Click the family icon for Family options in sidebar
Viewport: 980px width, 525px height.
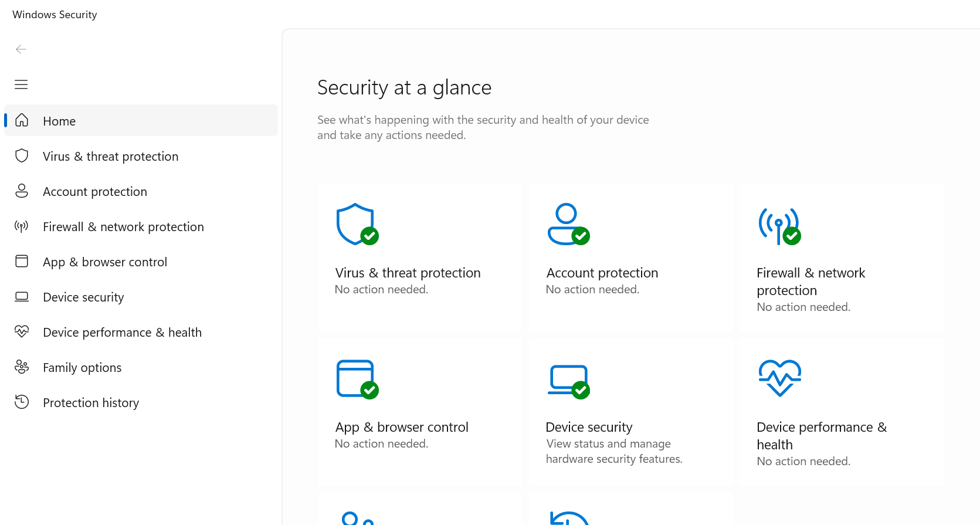pos(22,367)
